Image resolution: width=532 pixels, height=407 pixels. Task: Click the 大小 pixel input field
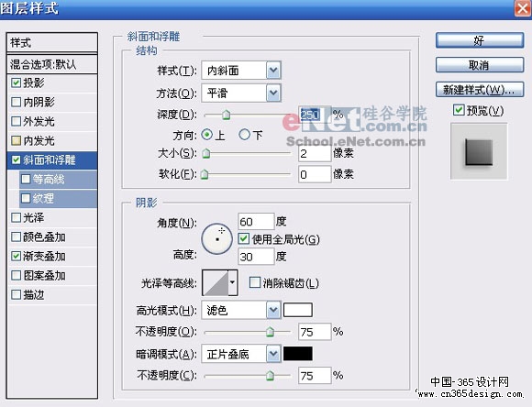point(315,153)
